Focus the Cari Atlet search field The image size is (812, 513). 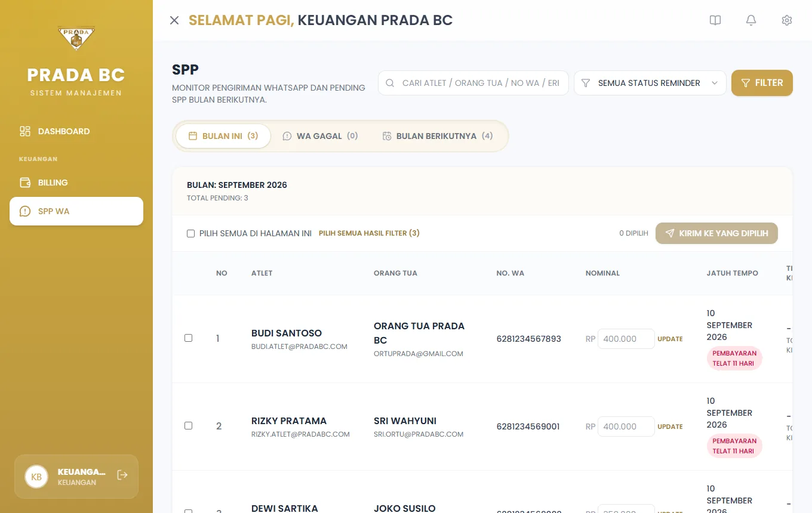point(473,83)
